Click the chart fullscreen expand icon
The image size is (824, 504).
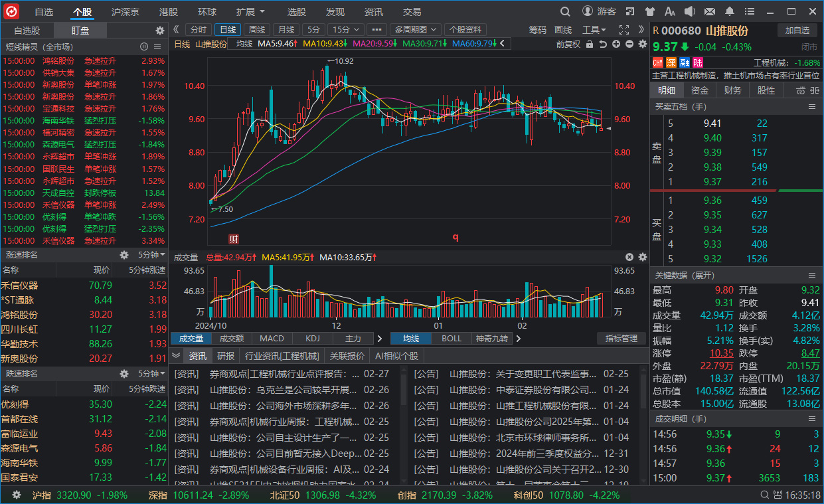[x=623, y=30]
